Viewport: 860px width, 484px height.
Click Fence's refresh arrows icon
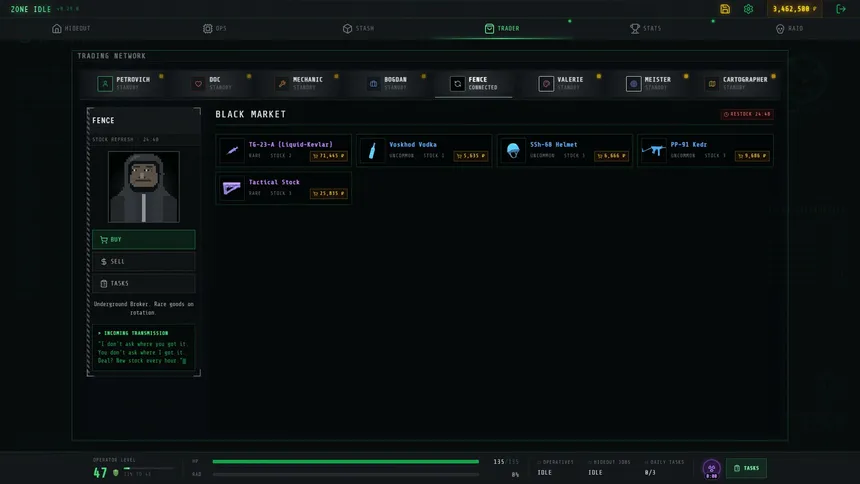coord(457,84)
